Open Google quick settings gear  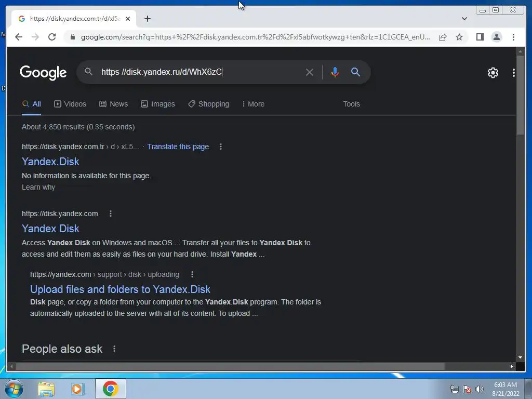click(493, 73)
